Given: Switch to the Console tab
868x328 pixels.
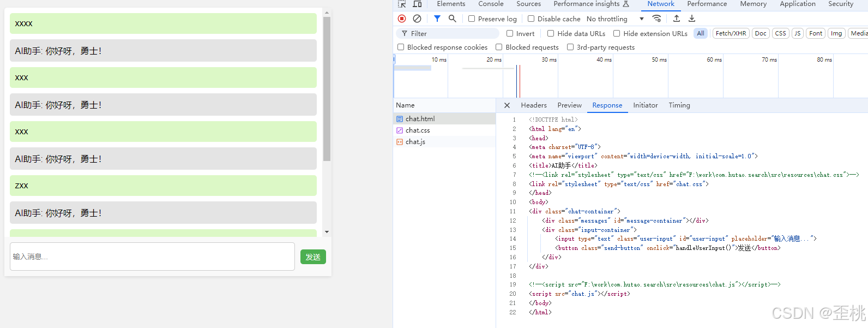Looking at the screenshot, I should pos(491,4).
